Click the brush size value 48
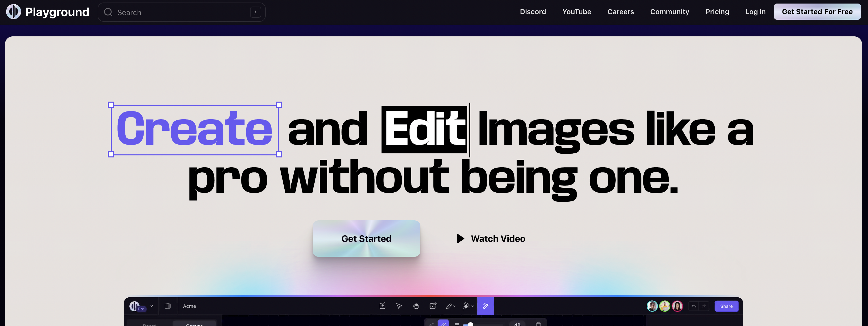This screenshot has width=868, height=326. click(517, 324)
